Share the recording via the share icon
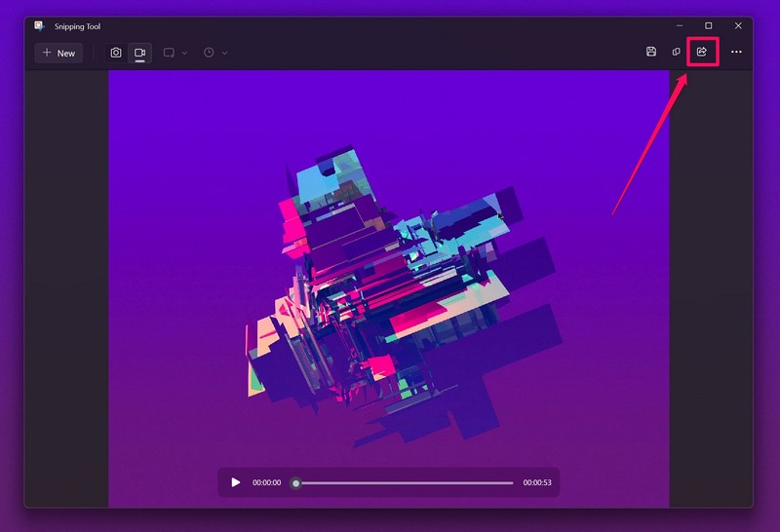Screen dimensions: 780x532 [x=702, y=52]
